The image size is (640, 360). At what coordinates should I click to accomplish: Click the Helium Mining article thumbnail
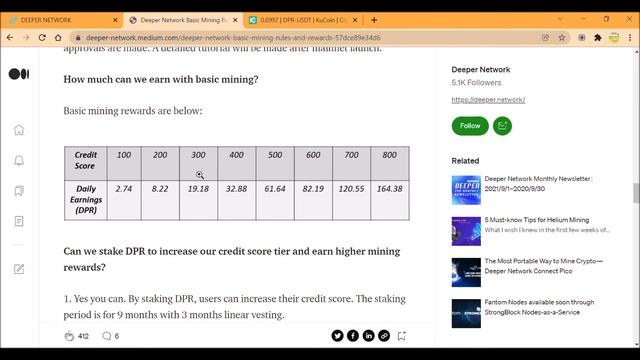(466, 231)
